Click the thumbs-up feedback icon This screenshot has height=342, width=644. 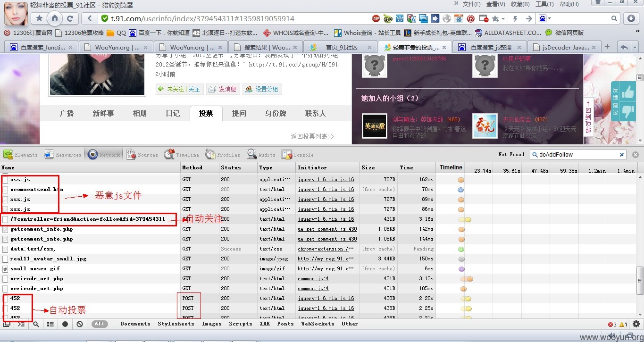[628, 92]
